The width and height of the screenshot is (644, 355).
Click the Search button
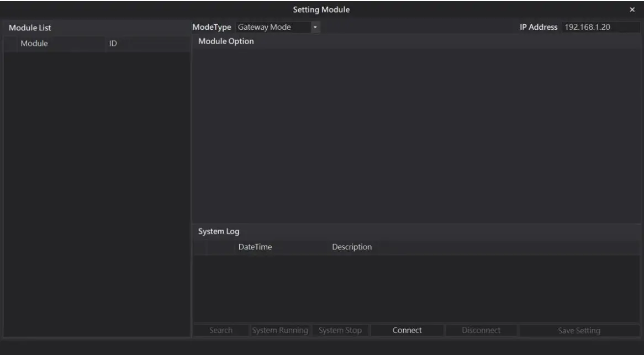[x=221, y=330]
